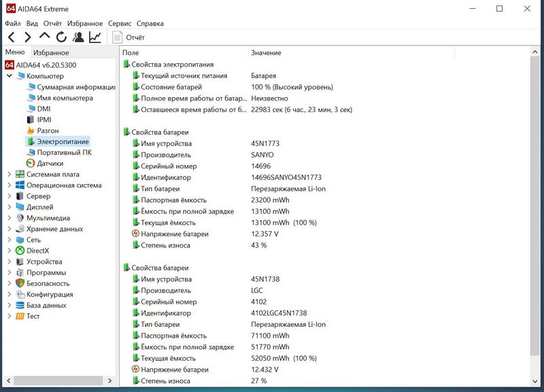
Task: Collapse the Компьютер tree node
Action: pyautogui.click(x=9, y=76)
